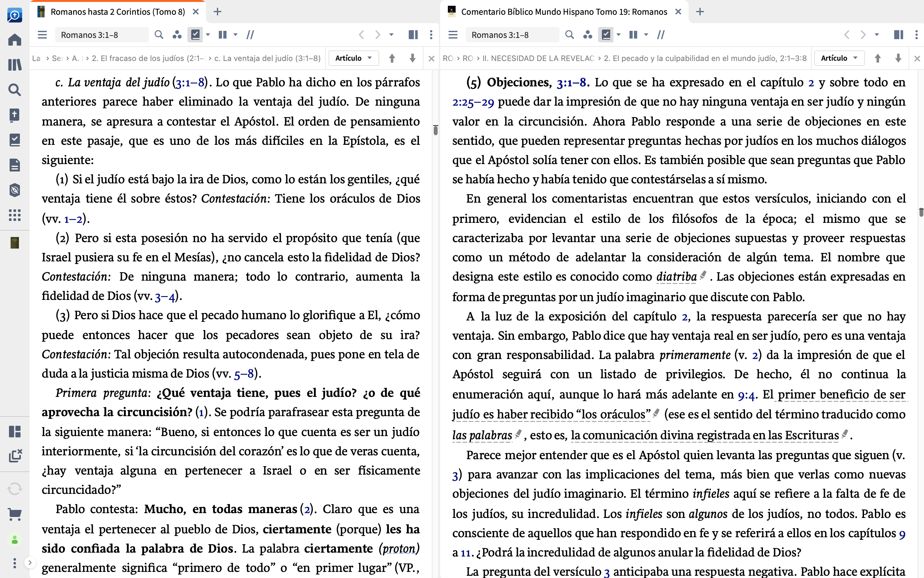Toggle notes checkbox icon in left panel
The width and height of the screenshot is (924, 578).
click(x=195, y=35)
